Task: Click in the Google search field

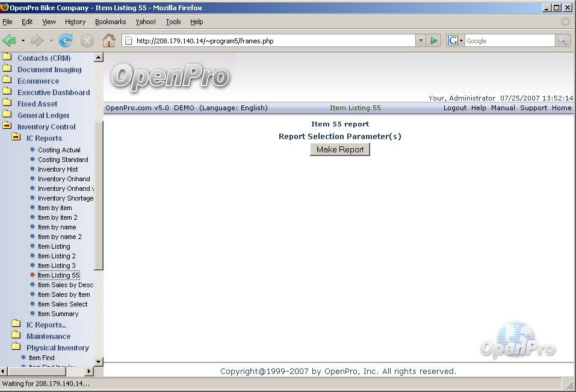Action: pyautogui.click(x=509, y=40)
